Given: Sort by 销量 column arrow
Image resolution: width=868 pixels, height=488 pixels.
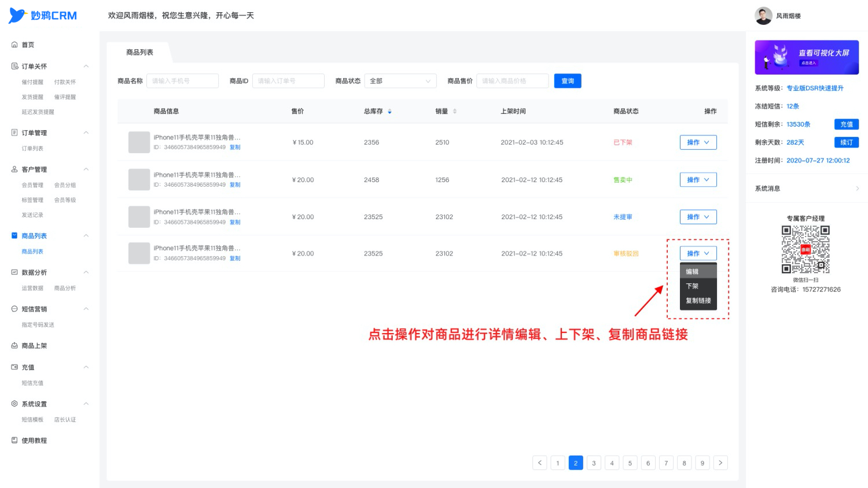Looking at the screenshot, I should coord(454,111).
